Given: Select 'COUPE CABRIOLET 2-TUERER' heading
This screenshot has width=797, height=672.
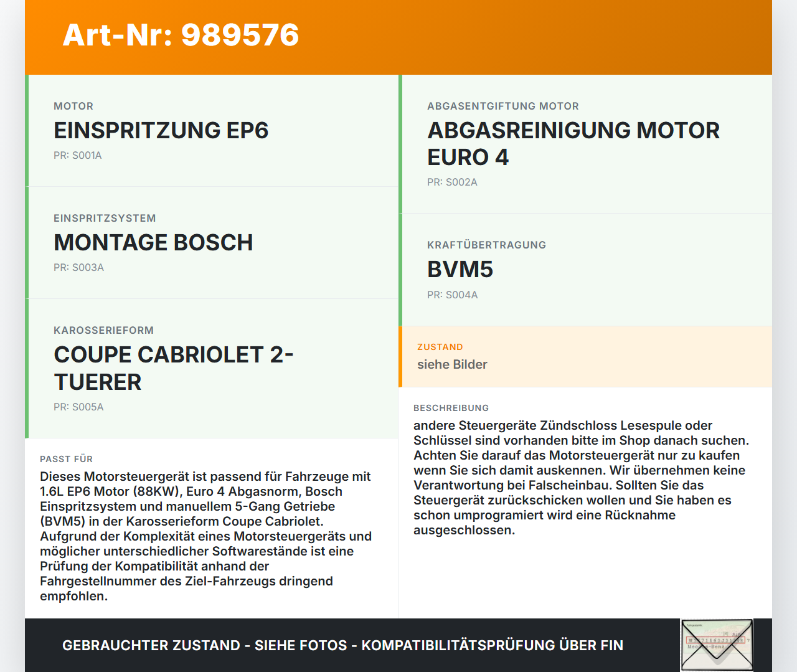Looking at the screenshot, I should [x=174, y=368].
